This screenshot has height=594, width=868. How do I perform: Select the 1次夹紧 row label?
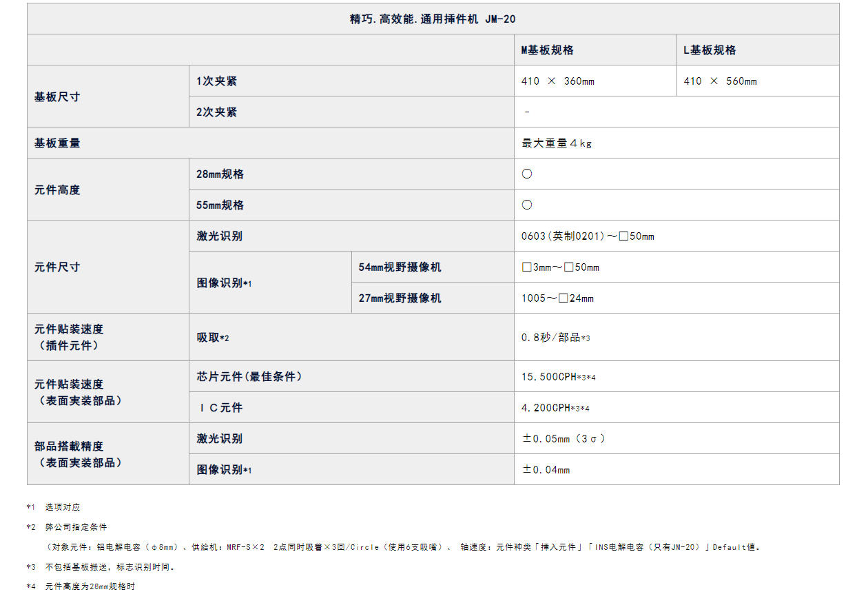216,81
